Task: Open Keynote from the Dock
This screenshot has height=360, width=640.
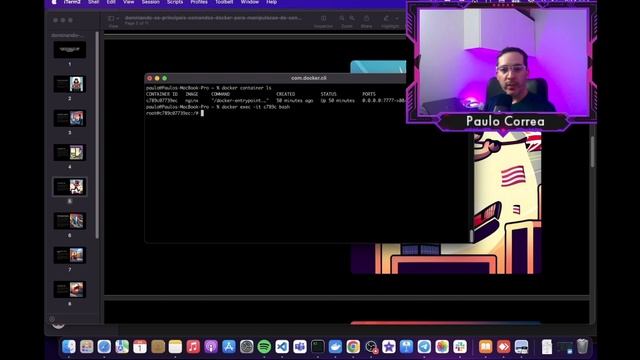Action: tap(407, 347)
